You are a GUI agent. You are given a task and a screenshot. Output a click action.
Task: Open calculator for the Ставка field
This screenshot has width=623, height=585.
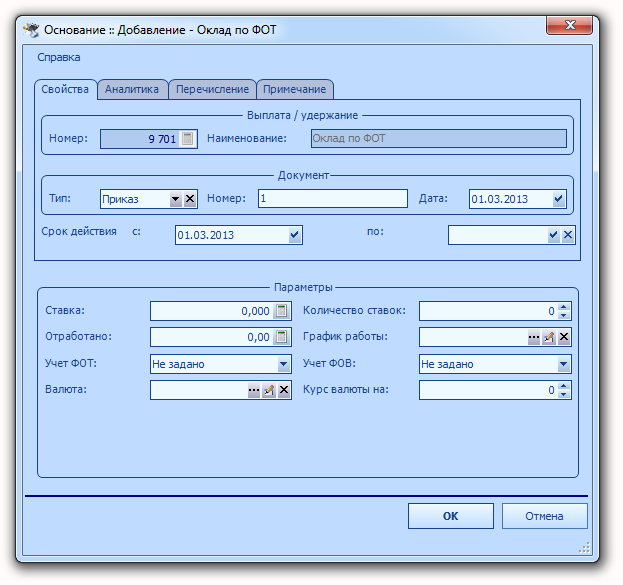point(281,311)
